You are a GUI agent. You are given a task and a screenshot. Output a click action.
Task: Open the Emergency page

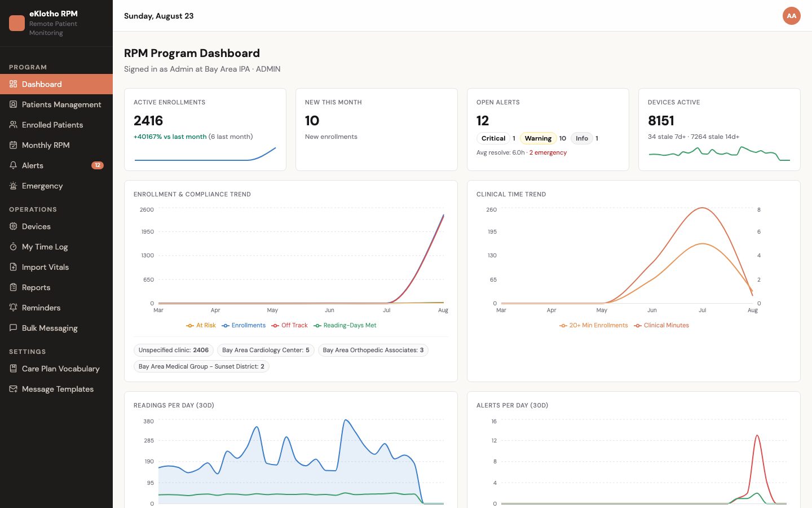click(x=56, y=186)
